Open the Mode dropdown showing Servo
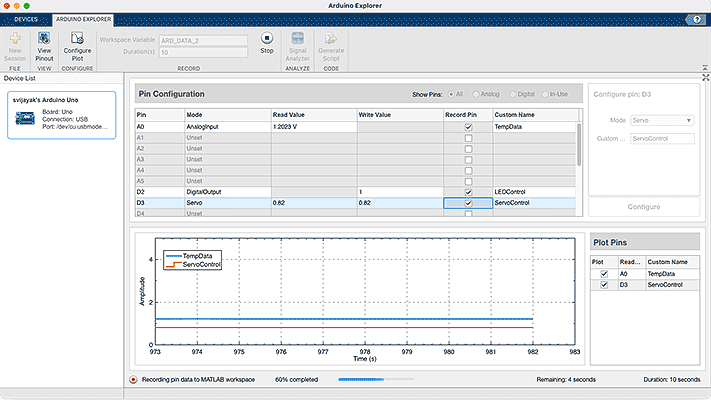Viewport: 711px width, 400px height. click(662, 120)
